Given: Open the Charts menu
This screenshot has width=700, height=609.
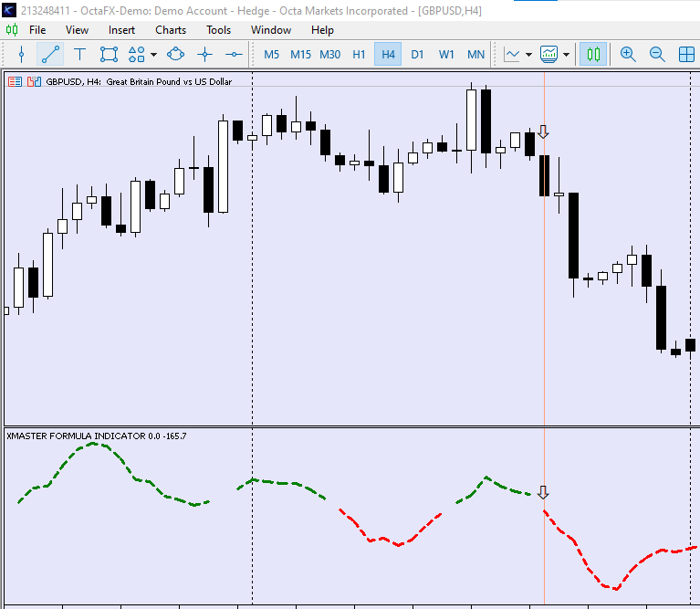Looking at the screenshot, I should coord(171,30).
